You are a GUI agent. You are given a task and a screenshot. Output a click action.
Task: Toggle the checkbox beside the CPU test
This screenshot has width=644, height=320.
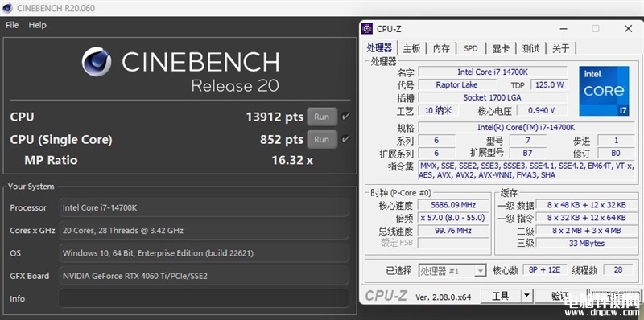point(345,117)
